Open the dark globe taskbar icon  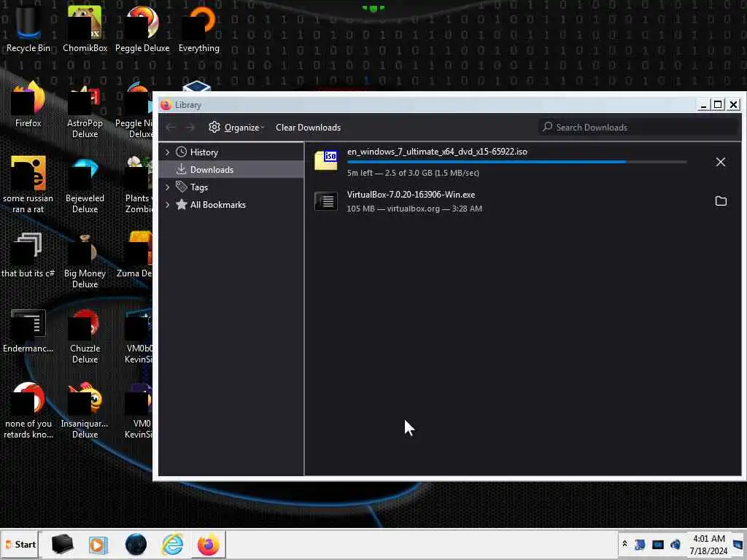pyautogui.click(x=136, y=544)
